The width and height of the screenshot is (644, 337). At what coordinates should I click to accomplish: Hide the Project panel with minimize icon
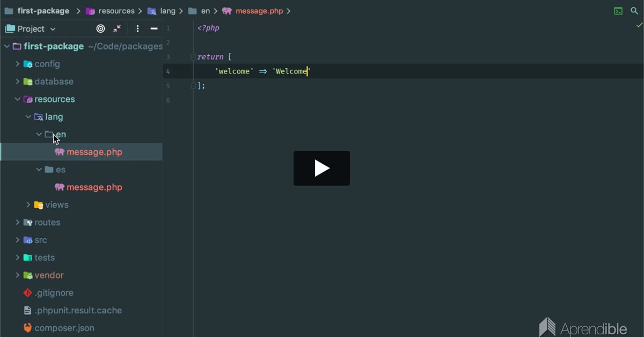pos(154,29)
